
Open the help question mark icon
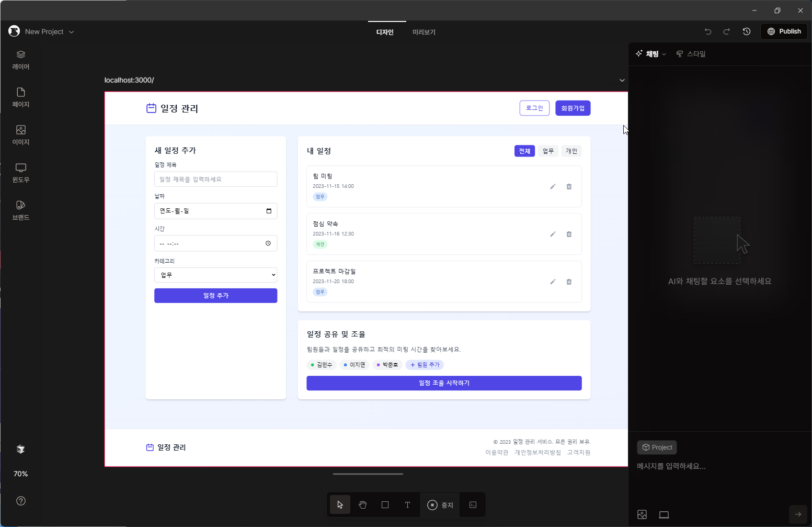[21, 501]
